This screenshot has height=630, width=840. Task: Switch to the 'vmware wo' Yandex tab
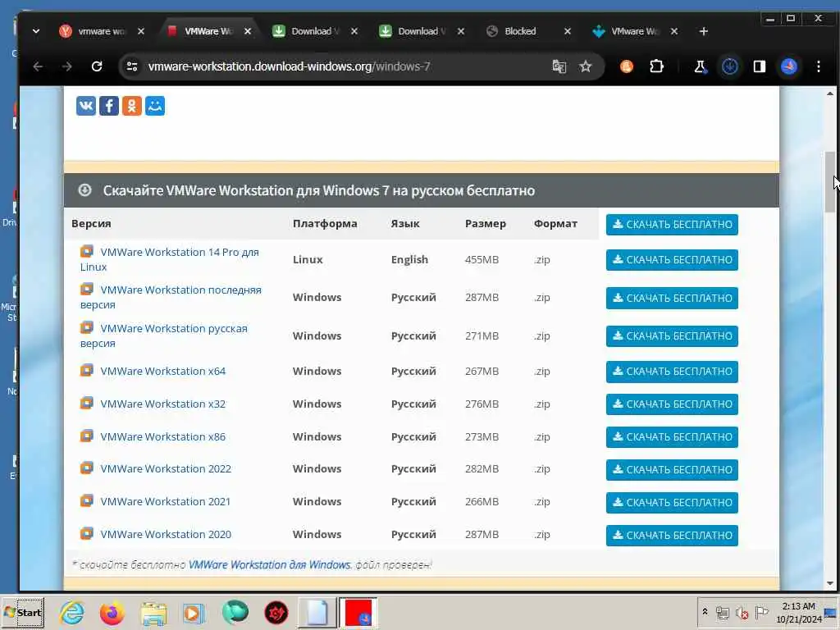tap(101, 31)
